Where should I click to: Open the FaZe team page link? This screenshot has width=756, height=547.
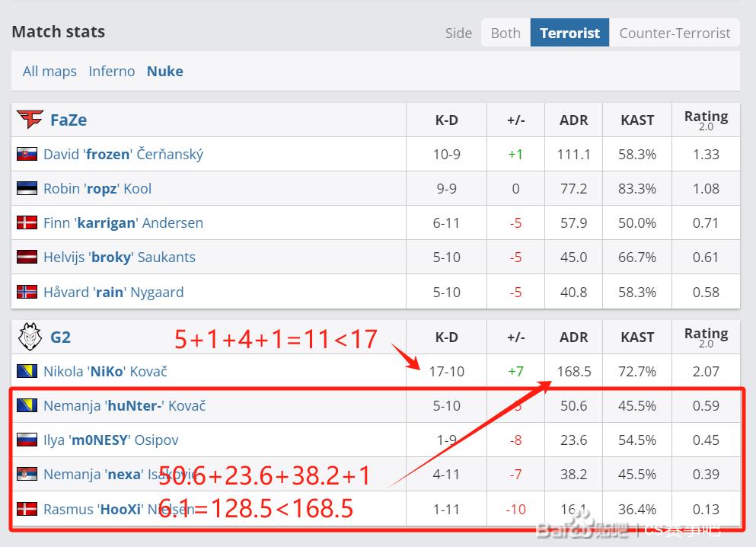coord(69,120)
